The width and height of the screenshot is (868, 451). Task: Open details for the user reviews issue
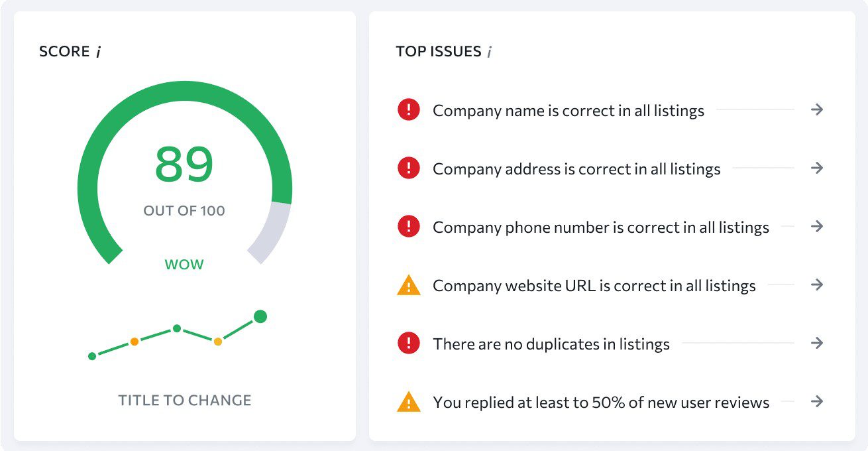(817, 402)
